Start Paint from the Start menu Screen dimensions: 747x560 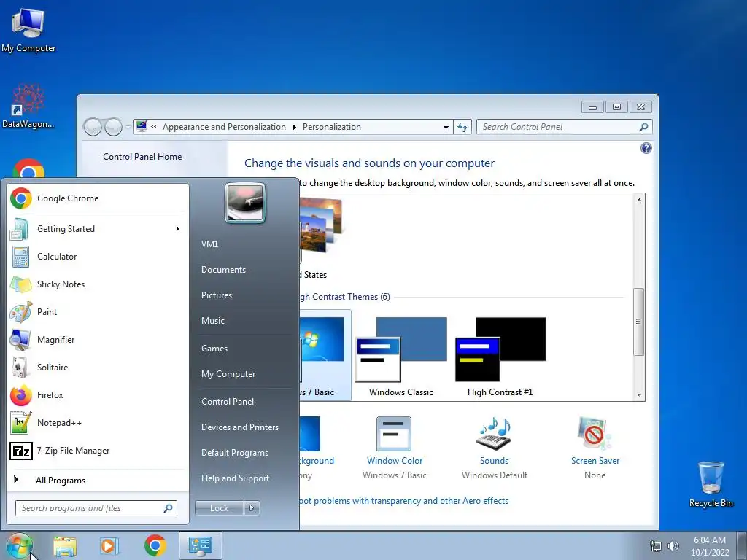tap(98, 312)
